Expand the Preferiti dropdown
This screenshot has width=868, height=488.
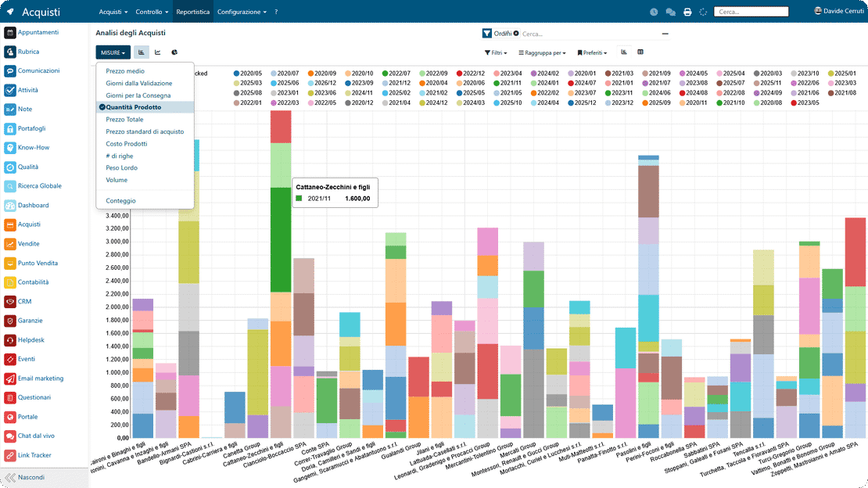pyautogui.click(x=592, y=52)
